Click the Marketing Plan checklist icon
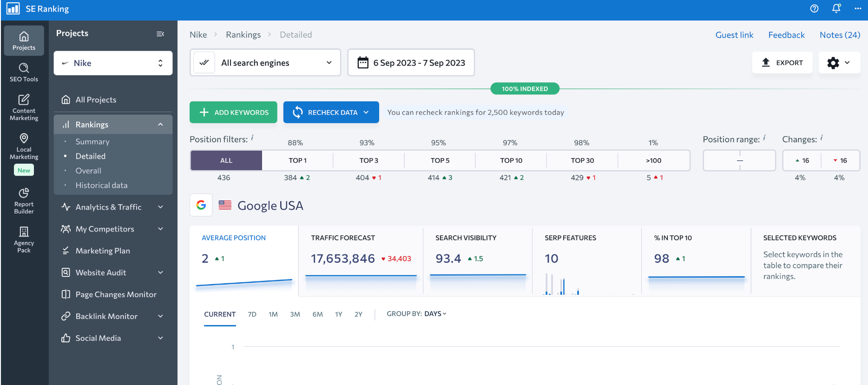Image resolution: width=868 pixels, height=385 pixels. 66,251
